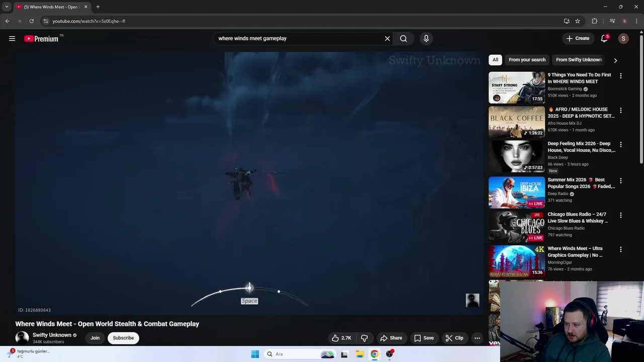
Task: Subscribe to Swifty Unknown
Action: tap(123, 338)
